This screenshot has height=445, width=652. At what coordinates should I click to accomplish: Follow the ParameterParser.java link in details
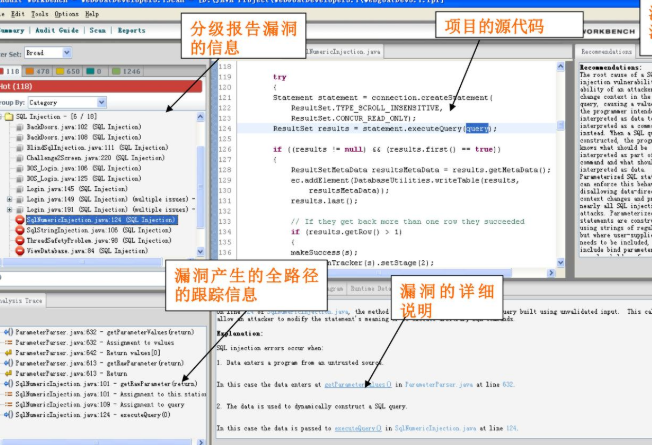coord(439,385)
